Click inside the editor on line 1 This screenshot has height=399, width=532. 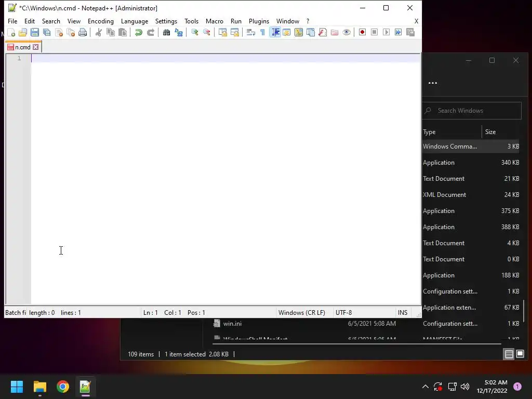coord(225,58)
